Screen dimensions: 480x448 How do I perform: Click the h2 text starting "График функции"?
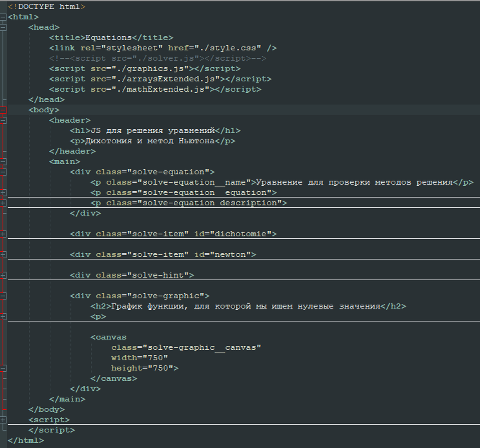(245, 307)
